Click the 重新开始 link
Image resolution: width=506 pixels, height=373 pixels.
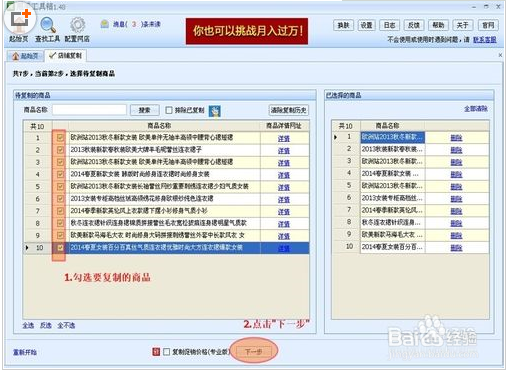(x=25, y=352)
